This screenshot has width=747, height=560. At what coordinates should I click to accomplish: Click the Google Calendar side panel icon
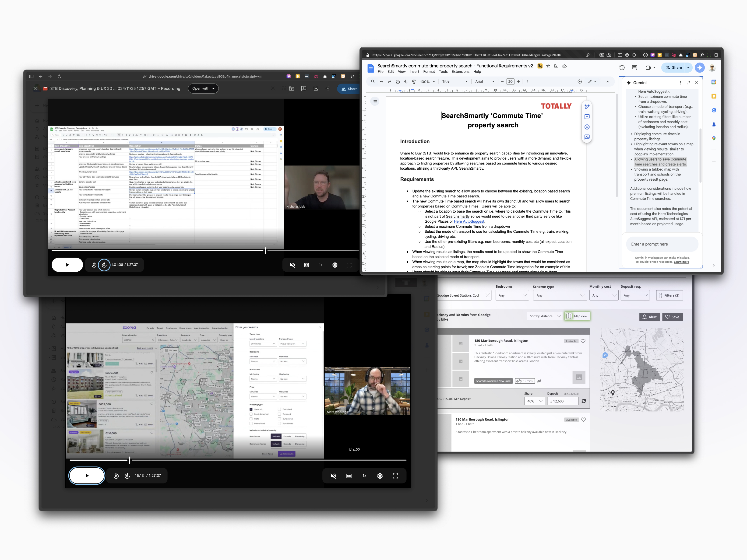(x=714, y=82)
